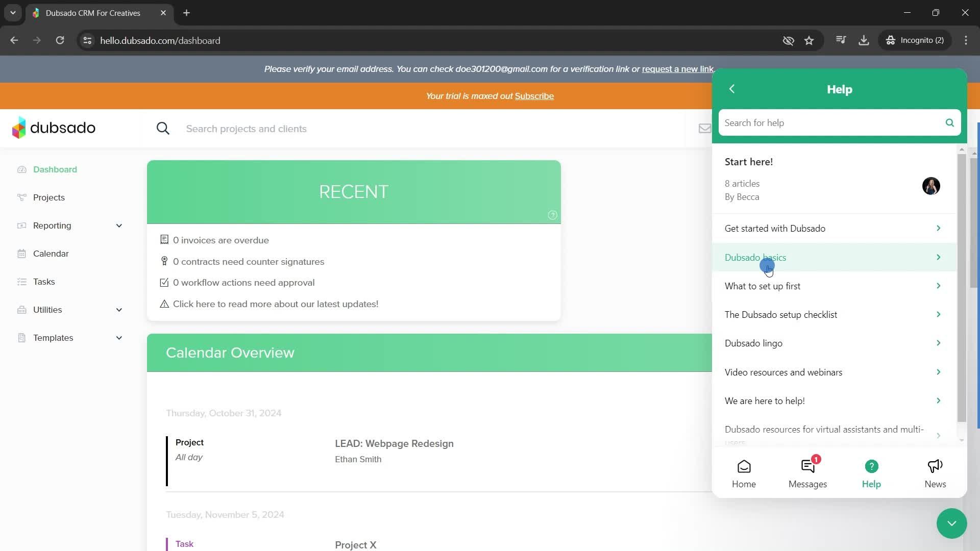980x551 pixels.
Task: Open the browser three-dot menu
Action: (x=966, y=40)
